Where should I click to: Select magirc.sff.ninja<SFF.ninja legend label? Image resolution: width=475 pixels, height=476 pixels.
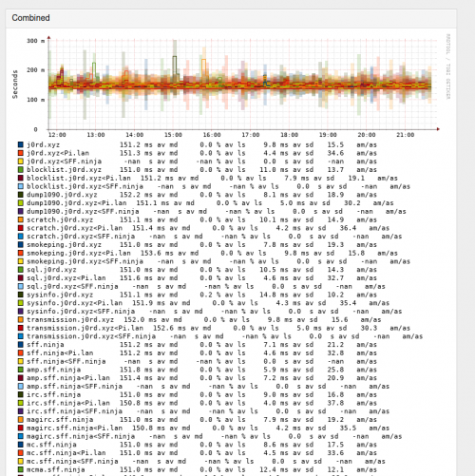click(81, 436)
